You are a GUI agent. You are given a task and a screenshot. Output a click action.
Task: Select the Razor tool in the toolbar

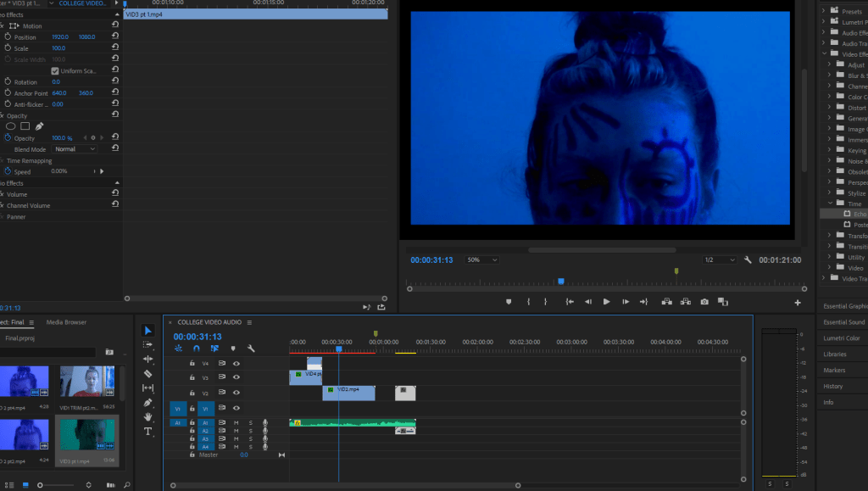point(147,373)
